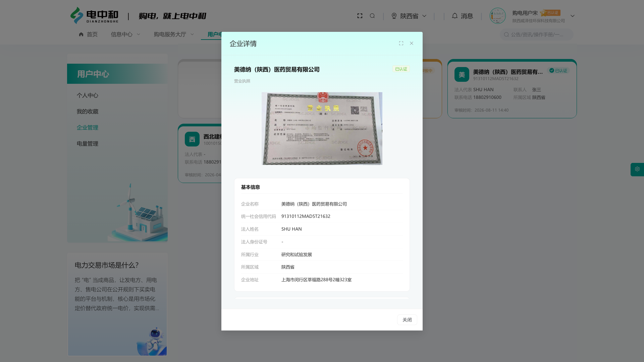Focus the 公告/资讯/操作手册 search field
The width and height of the screenshot is (644, 362).
coord(537,35)
